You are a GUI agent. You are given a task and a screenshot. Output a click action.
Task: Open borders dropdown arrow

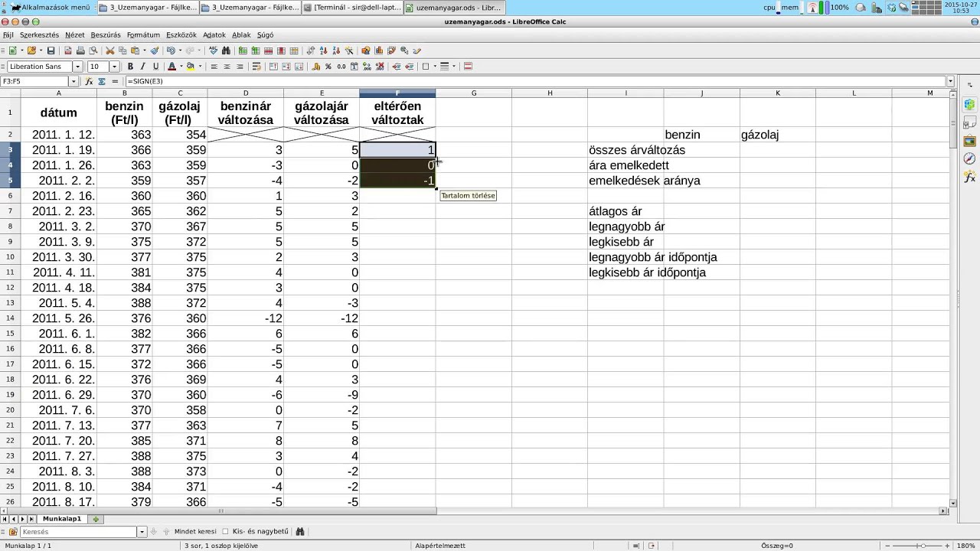(435, 67)
